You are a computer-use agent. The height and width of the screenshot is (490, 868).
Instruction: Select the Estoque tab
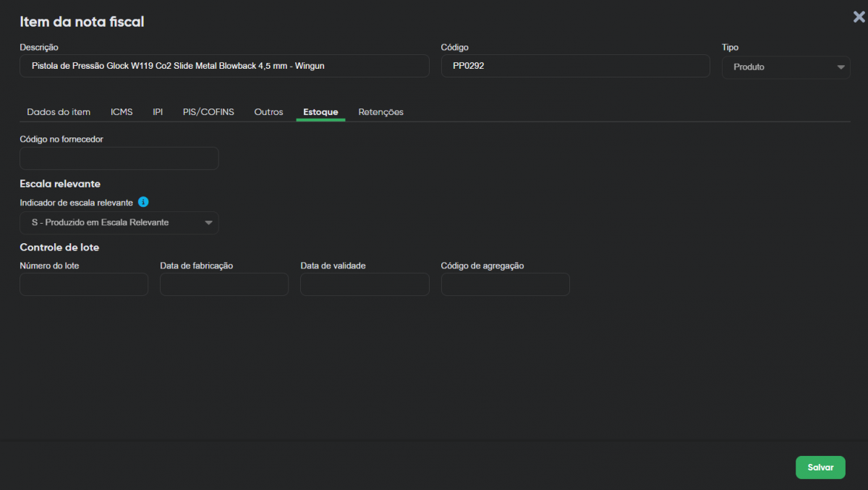[320, 112]
